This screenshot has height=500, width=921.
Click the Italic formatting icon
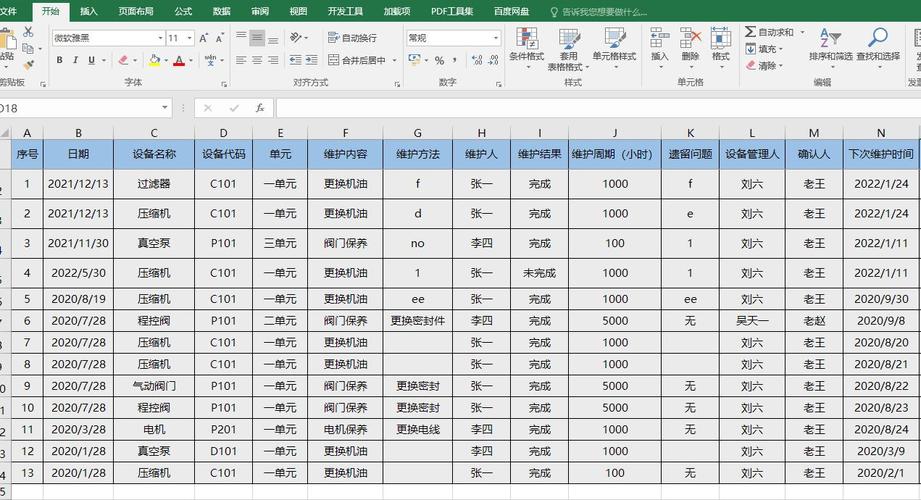click(x=75, y=60)
